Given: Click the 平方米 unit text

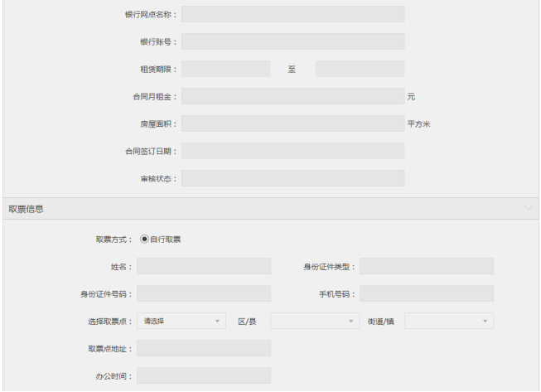Looking at the screenshot, I should coord(419,123).
